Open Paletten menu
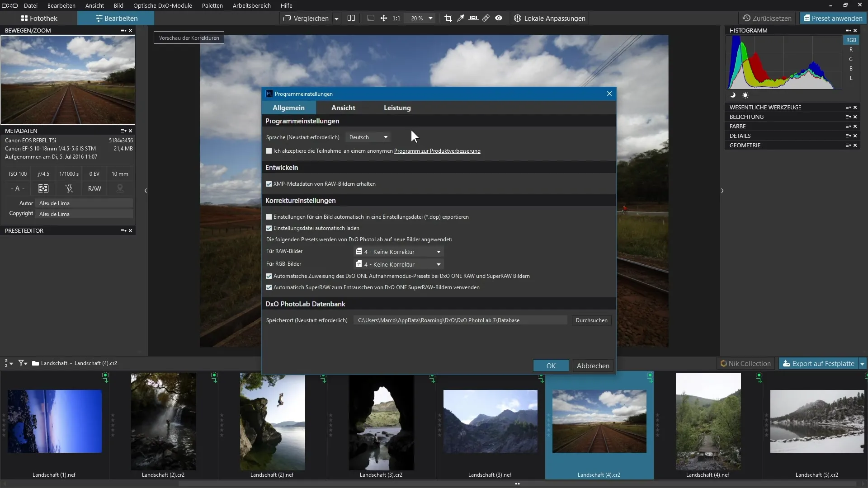This screenshot has height=488, width=868. pos(212,5)
